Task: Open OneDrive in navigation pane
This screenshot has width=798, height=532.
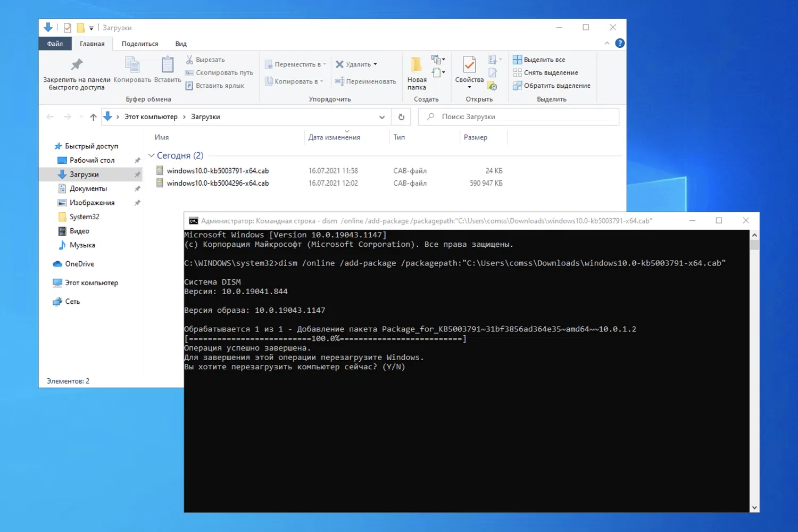Action: point(79,264)
